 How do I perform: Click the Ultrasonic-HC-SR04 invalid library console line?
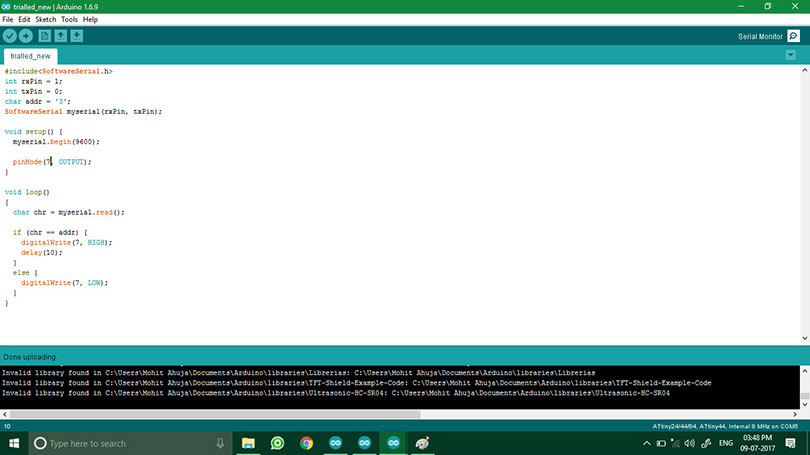(x=336, y=393)
